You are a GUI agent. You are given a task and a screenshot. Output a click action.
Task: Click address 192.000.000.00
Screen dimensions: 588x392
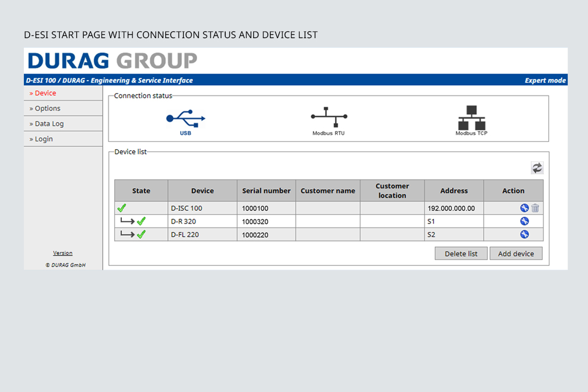pyautogui.click(x=451, y=208)
